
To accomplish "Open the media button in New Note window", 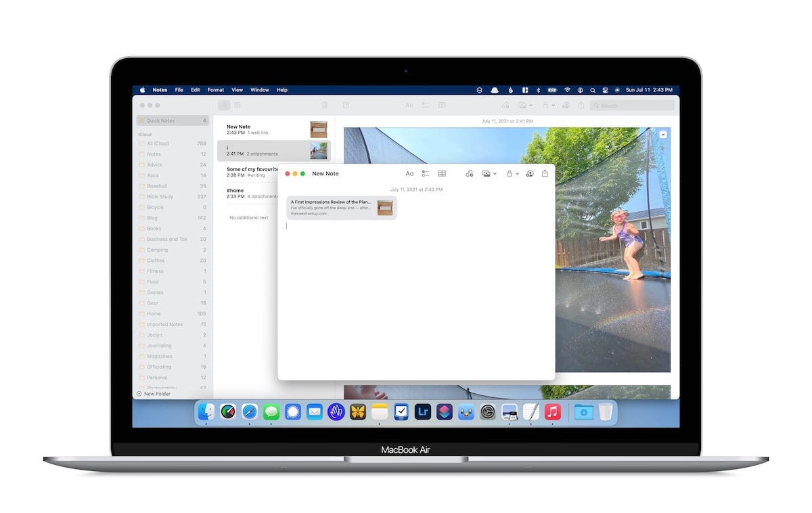I will [486, 174].
